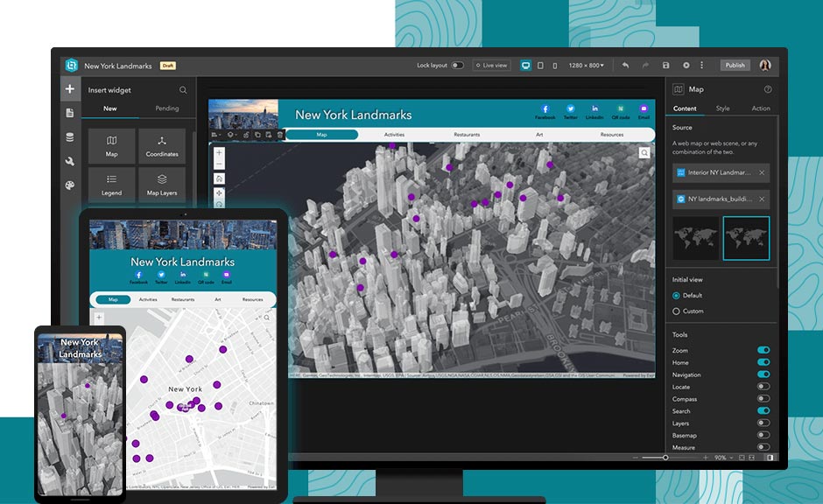The image size is (823, 504).
Task: Open the more options menu in toolbar
Action: point(701,66)
